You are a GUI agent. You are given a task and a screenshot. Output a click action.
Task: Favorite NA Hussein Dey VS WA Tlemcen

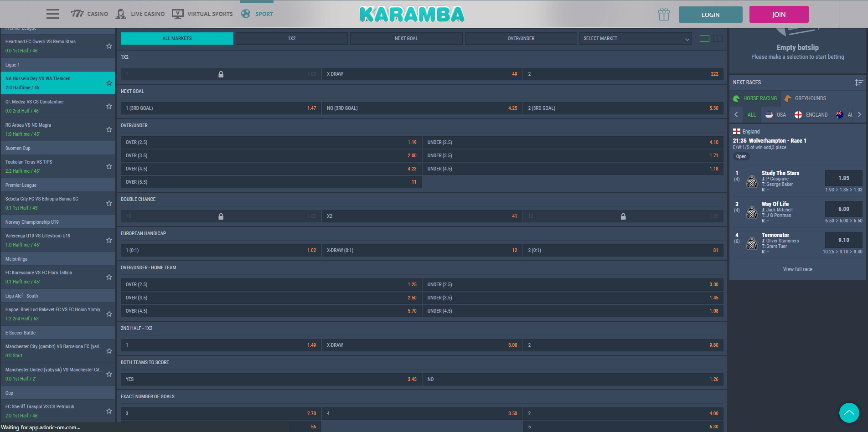point(109,83)
